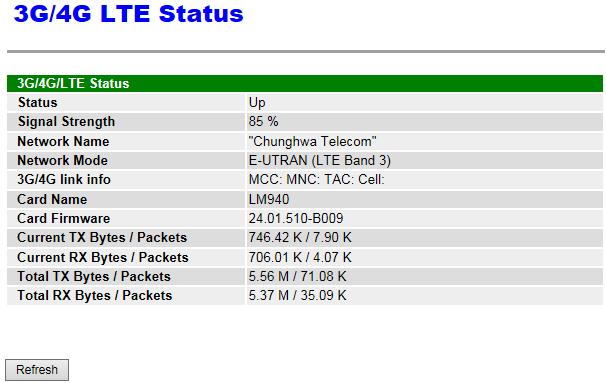Click the Status row label
Screen dimensions: 606x383
(x=37, y=102)
